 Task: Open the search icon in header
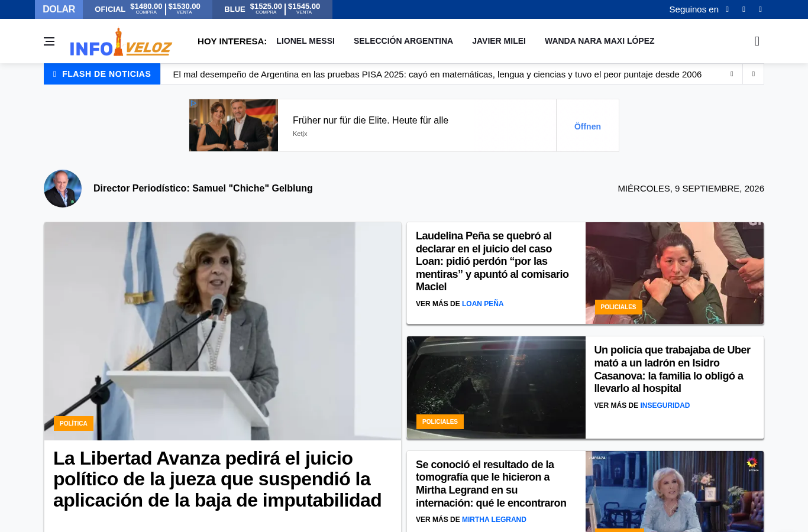pos(757,41)
